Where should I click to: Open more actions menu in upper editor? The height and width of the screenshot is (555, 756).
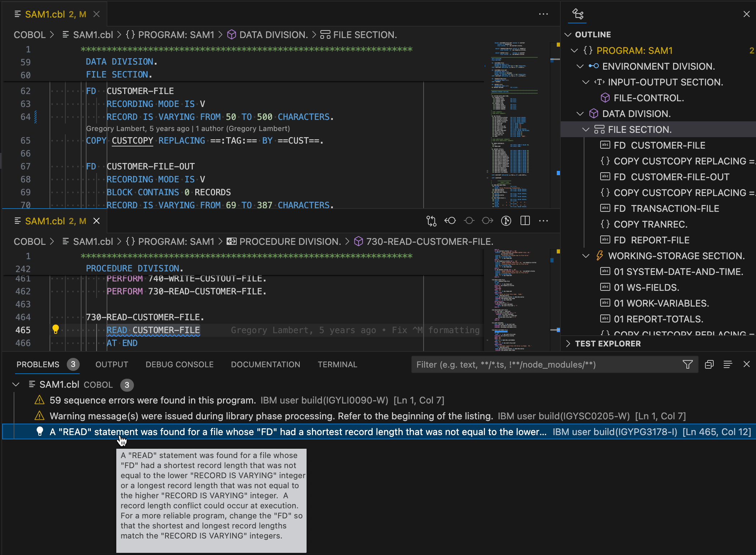point(543,14)
